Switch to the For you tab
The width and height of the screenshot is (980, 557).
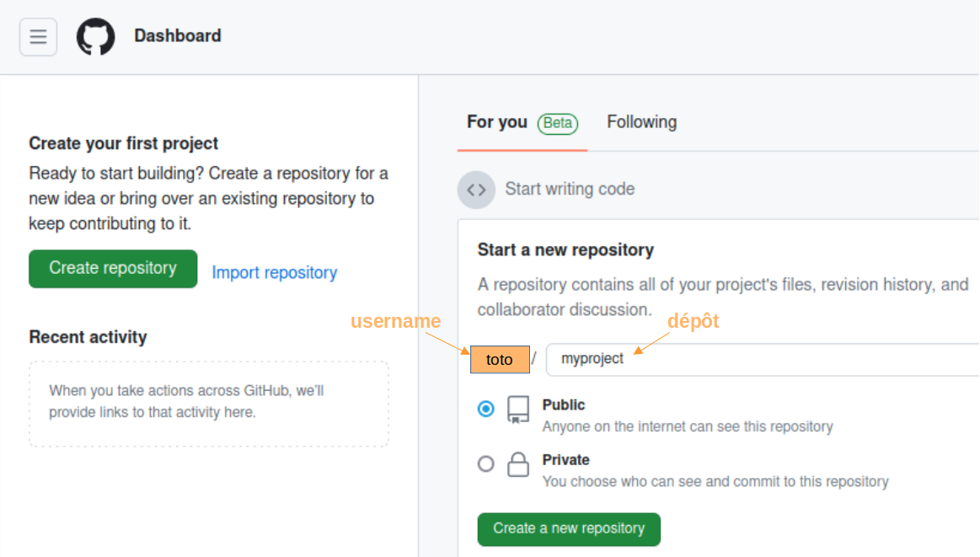(x=496, y=121)
